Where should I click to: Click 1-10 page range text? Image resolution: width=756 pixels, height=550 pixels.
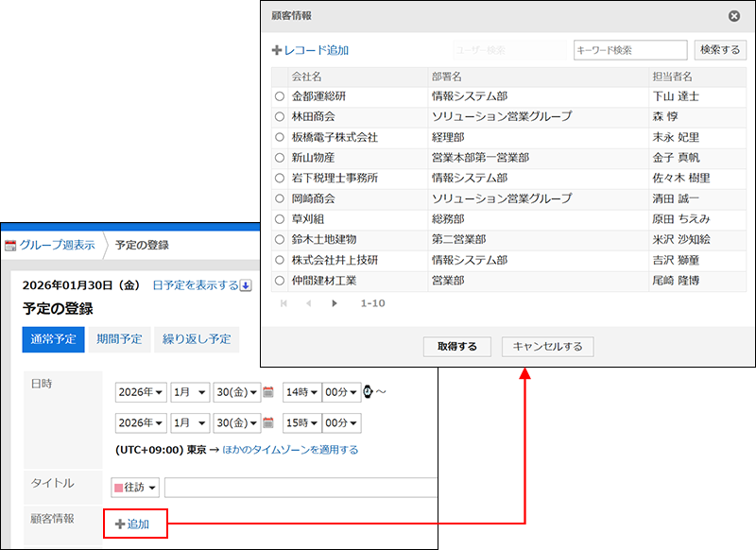click(x=372, y=303)
